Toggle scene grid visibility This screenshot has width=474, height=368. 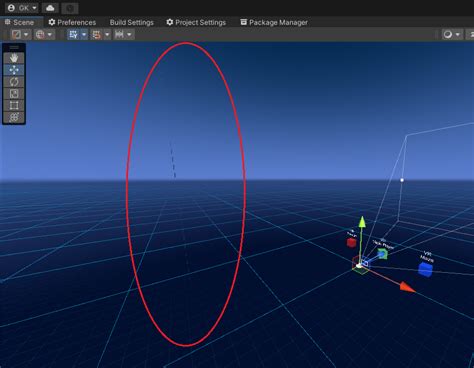(x=73, y=34)
